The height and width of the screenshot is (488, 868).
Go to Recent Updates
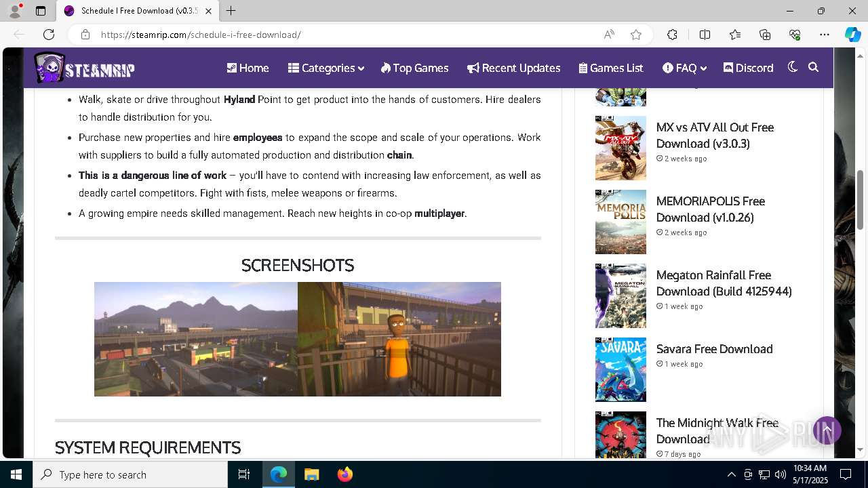[513, 68]
